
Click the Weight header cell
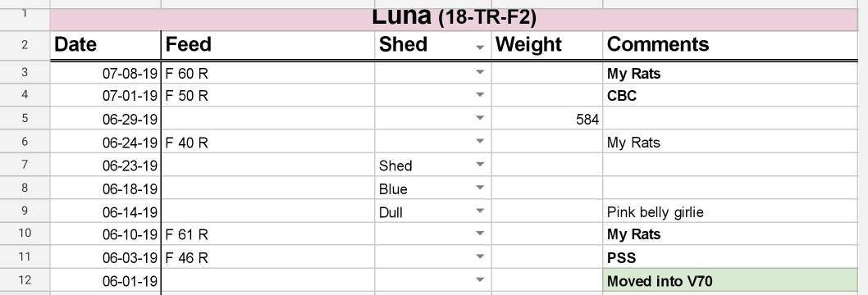[x=547, y=45]
